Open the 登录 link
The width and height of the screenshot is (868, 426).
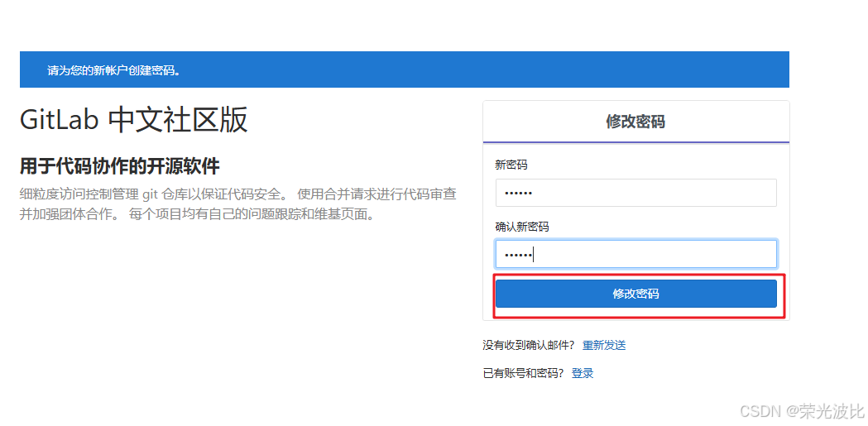(583, 373)
